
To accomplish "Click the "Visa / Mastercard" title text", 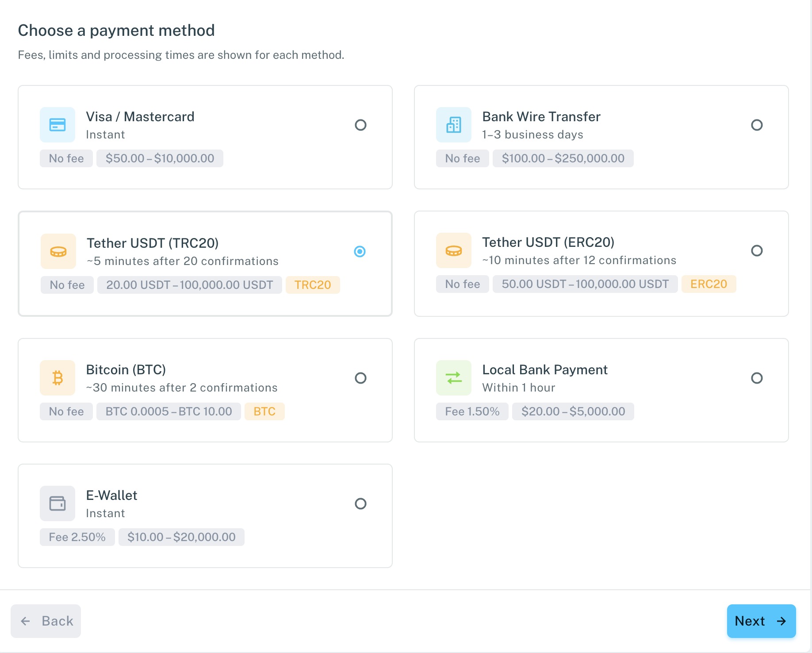I will [x=140, y=116].
